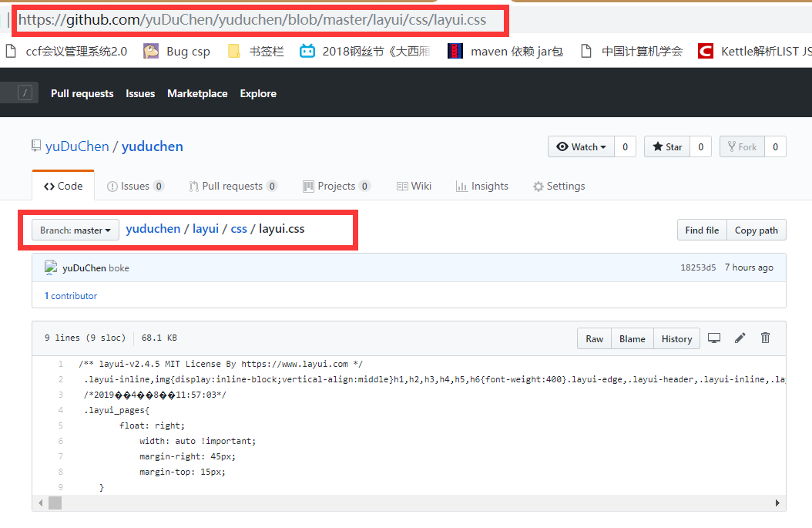
Task: Select line number 4 of code
Action: click(61, 410)
